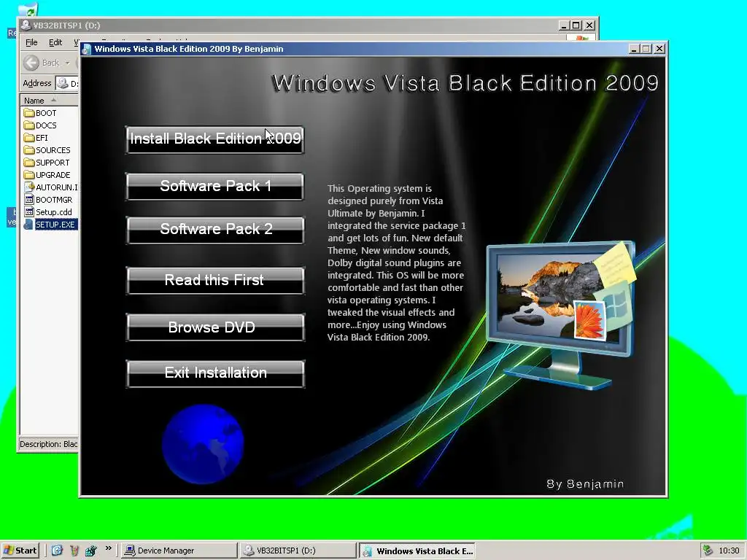Maximize the VB32BITSP1 (D:) window
Screen dimensions: 747x560
tap(576, 26)
